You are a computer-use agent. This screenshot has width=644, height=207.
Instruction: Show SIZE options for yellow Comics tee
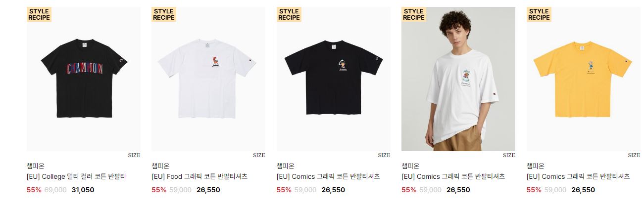[634, 155]
